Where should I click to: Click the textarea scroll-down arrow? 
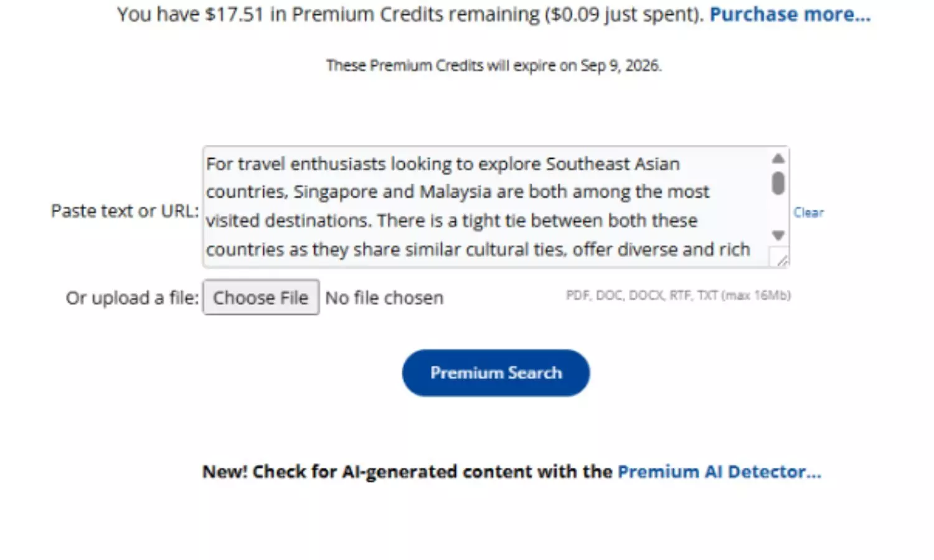coord(778,236)
